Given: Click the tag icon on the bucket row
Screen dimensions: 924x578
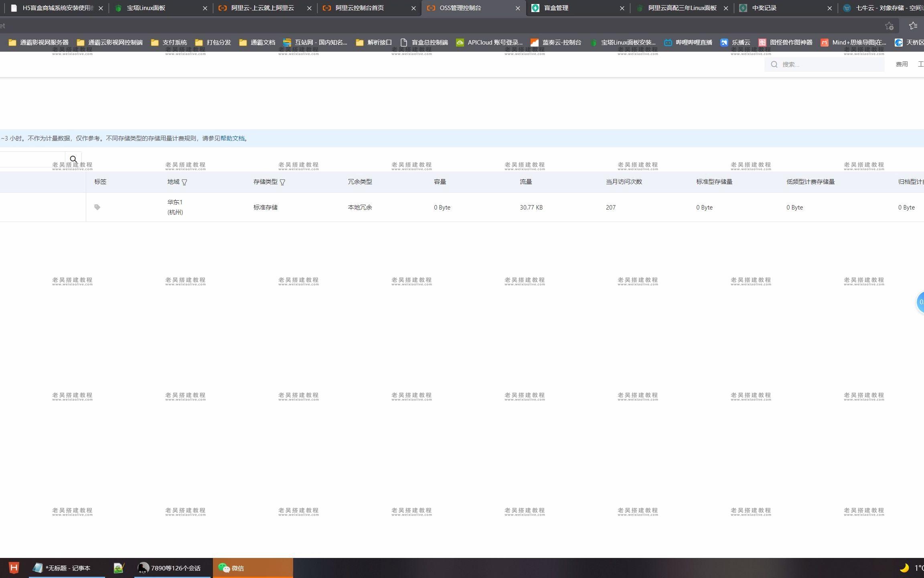Looking at the screenshot, I should tap(98, 206).
